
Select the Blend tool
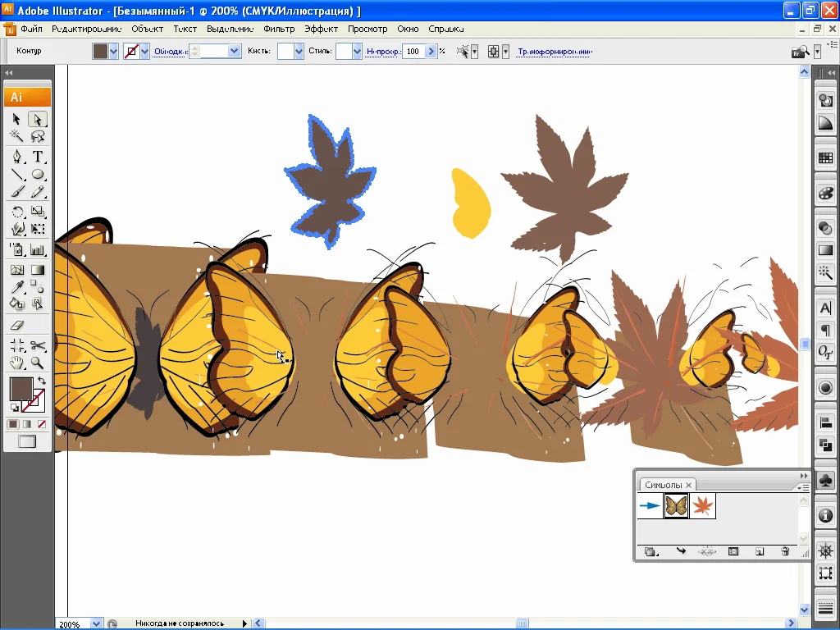(x=38, y=286)
